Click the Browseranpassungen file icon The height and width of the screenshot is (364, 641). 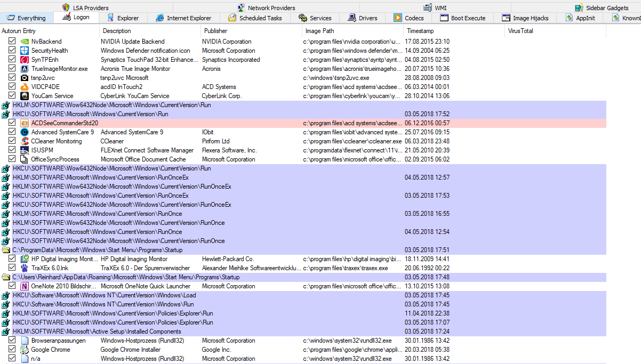point(25,341)
